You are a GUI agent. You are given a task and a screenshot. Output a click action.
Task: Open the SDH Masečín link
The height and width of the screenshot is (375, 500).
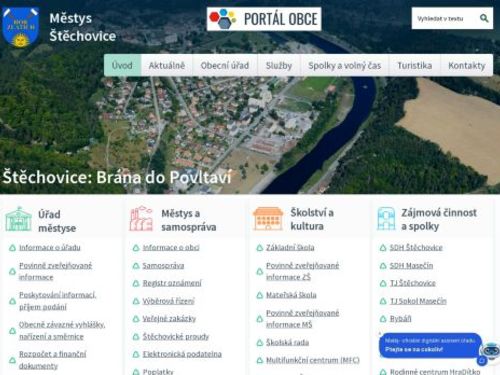pyautogui.click(x=411, y=266)
